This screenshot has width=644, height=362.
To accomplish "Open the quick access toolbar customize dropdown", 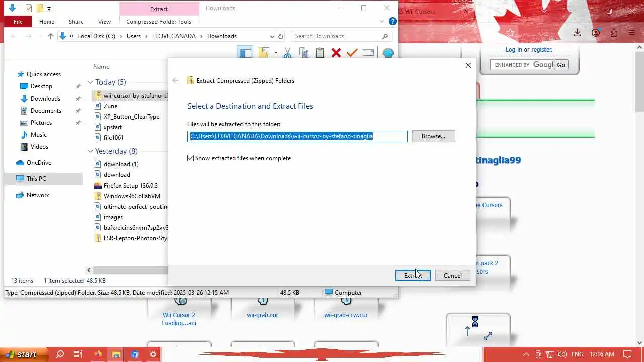I will pyautogui.click(x=49, y=8).
